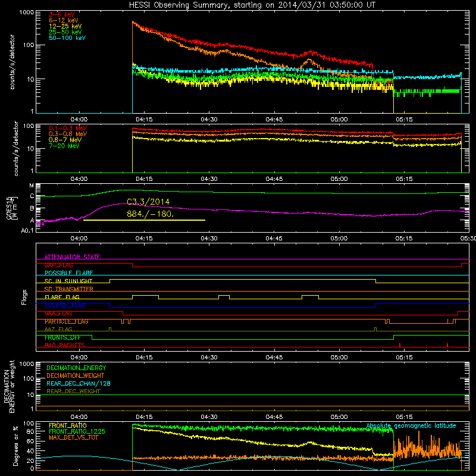
Task: Click the HESSI Observing Summary title text
Action: pyautogui.click(x=252, y=5)
